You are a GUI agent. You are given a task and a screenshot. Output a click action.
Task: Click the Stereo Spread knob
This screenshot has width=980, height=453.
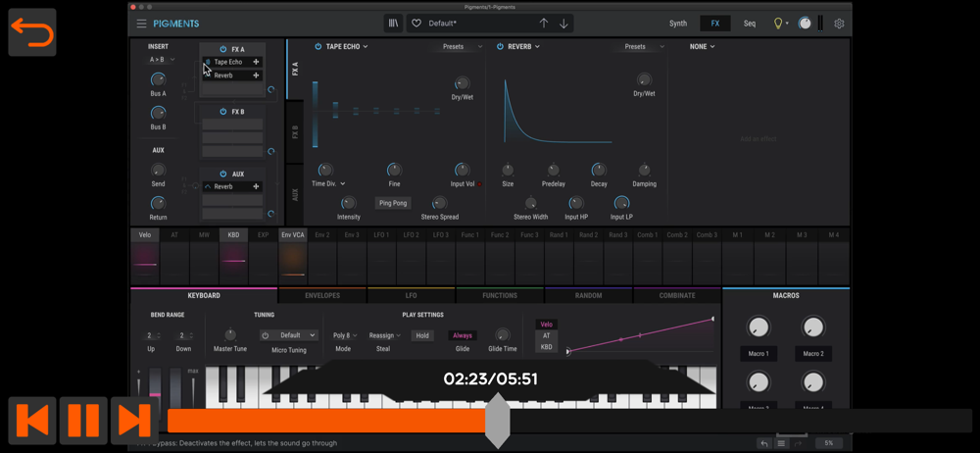(x=439, y=203)
